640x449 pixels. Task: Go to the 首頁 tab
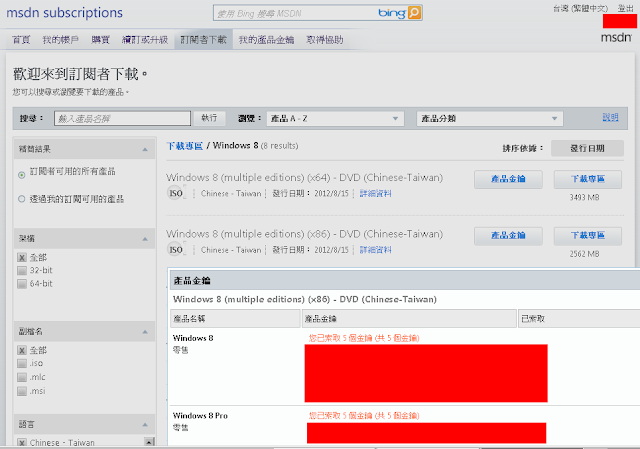tap(21, 40)
